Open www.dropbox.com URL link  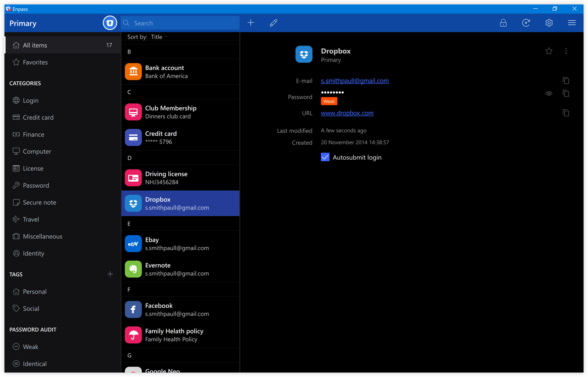tap(347, 113)
